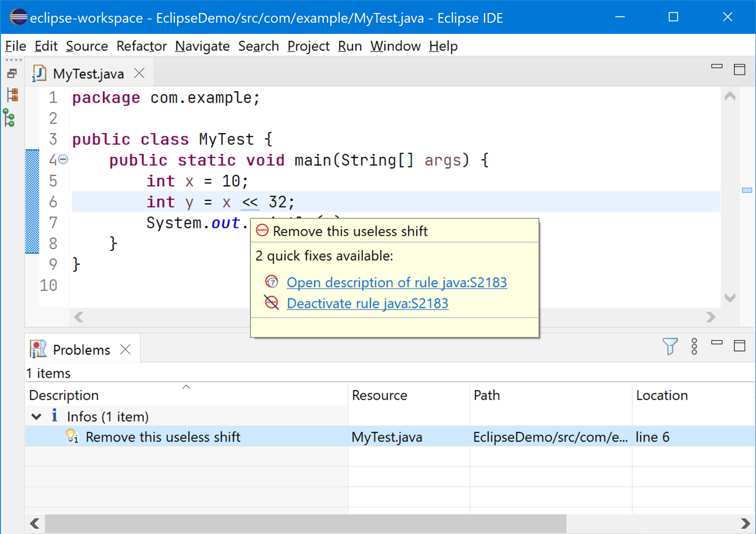756x534 pixels.
Task: Close the MyTest.java editor tab
Action: 139,73
